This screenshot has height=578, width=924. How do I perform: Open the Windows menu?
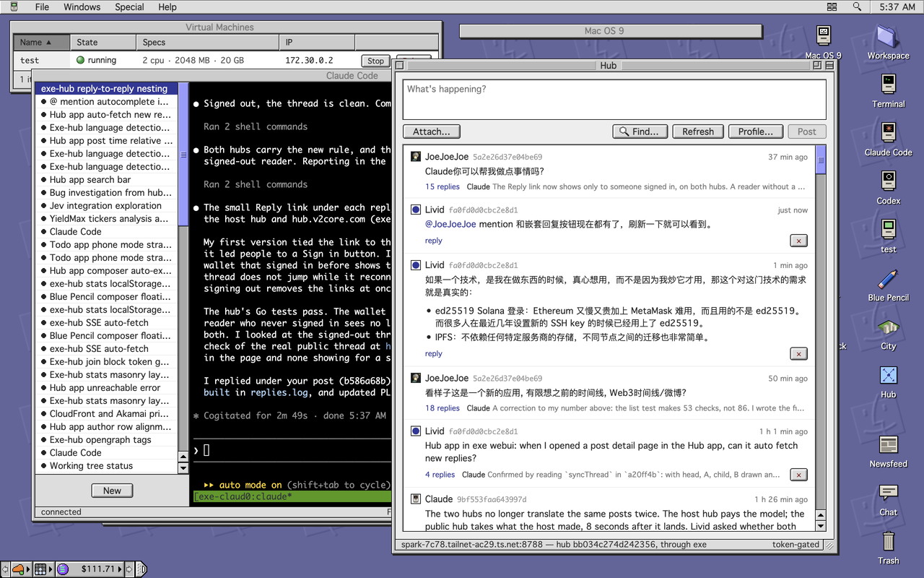point(82,7)
